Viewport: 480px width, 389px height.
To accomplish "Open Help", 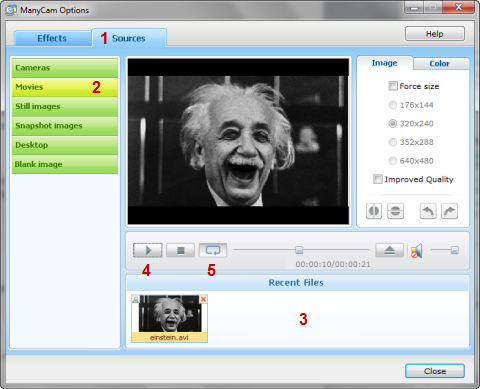I will (x=435, y=34).
